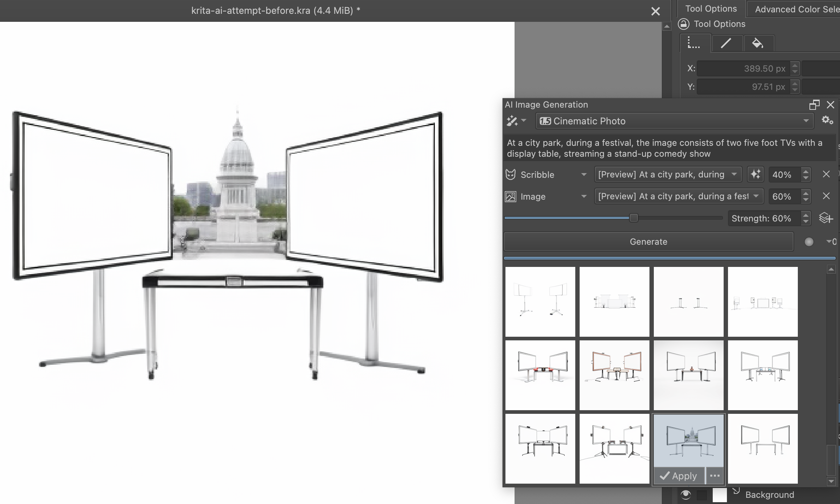Click the Generate button

point(649,241)
